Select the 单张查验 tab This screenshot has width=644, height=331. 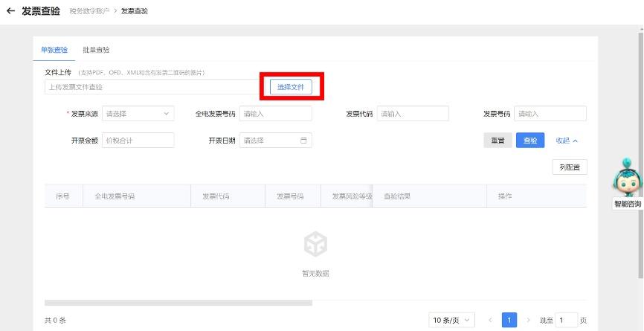[54, 50]
